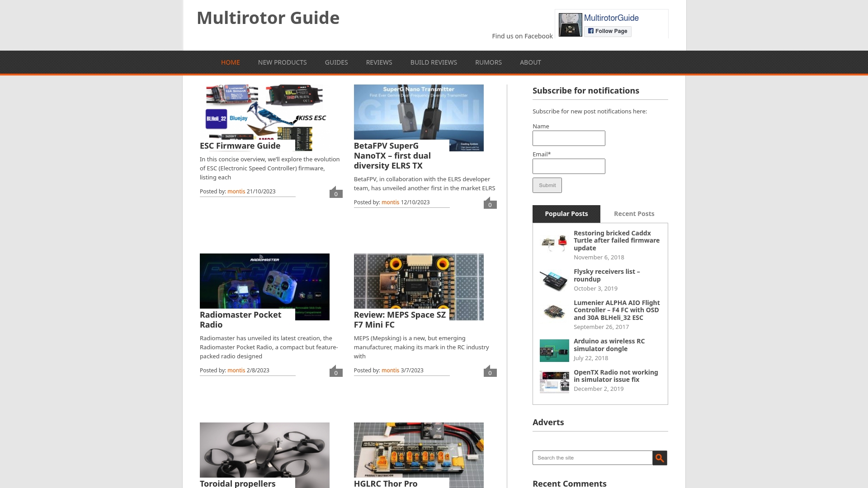Open the Toroidal propellers article title

point(238,483)
